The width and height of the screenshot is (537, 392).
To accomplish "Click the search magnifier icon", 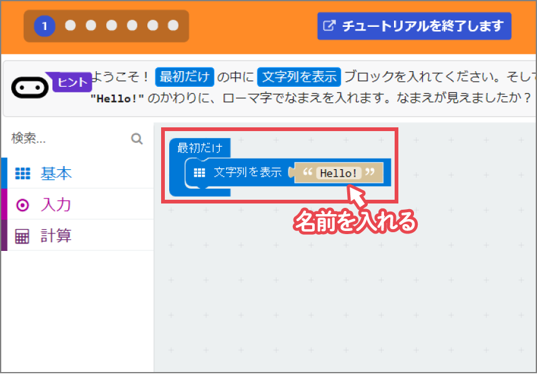I will tap(137, 139).
